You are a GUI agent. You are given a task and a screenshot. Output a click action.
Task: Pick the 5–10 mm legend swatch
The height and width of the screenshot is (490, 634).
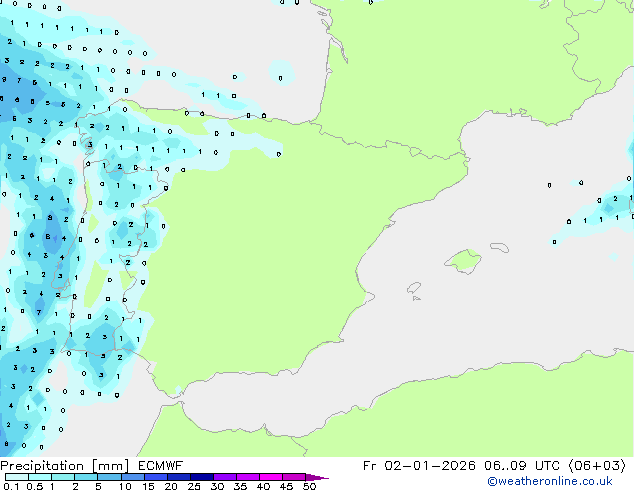[109, 477]
